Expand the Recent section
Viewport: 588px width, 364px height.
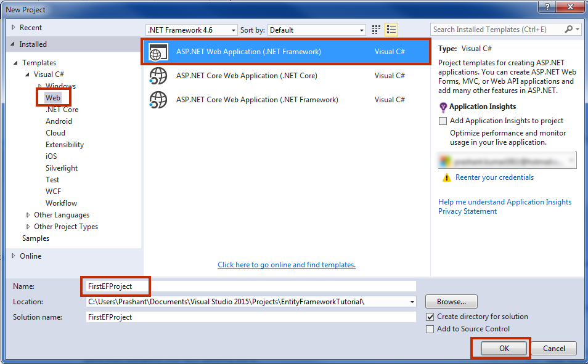pyautogui.click(x=14, y=27)
